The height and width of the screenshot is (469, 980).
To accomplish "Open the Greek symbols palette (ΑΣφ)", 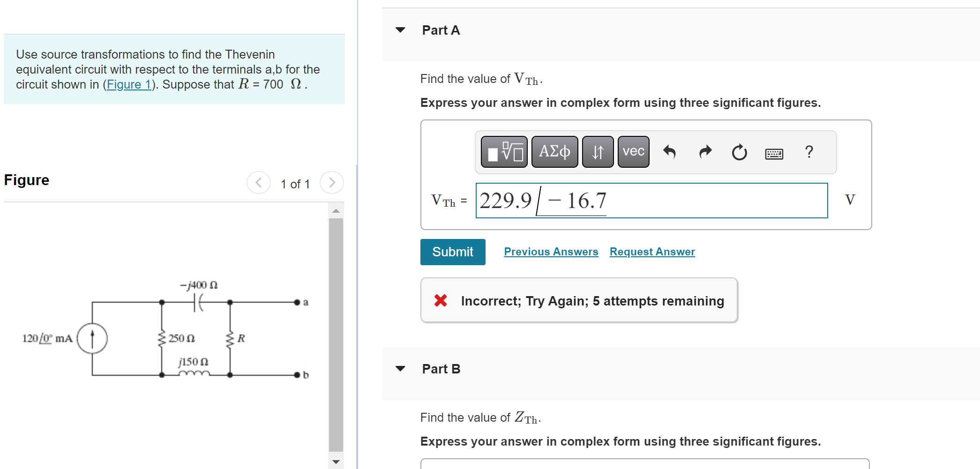I will [x=554, y=151].
